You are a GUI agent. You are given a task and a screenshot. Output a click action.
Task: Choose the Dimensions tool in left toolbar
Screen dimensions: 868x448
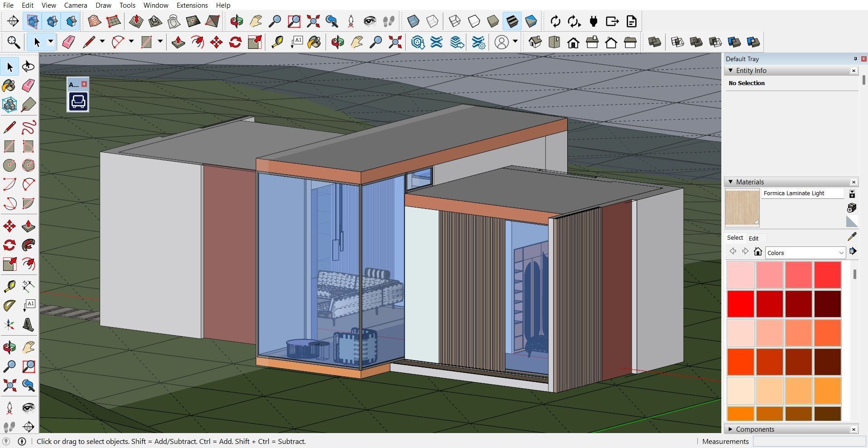[x=28, y=286]
